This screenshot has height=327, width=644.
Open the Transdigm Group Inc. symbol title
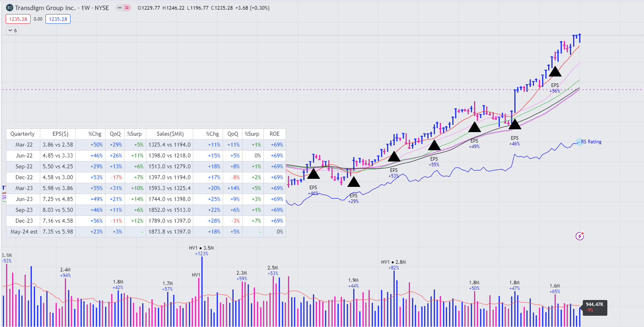[62, 8]
